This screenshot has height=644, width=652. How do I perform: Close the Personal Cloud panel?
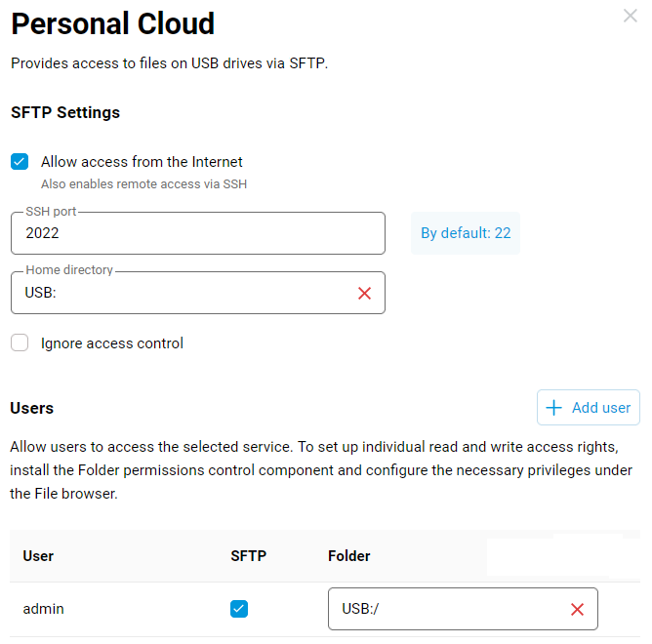tap(631, 17)
